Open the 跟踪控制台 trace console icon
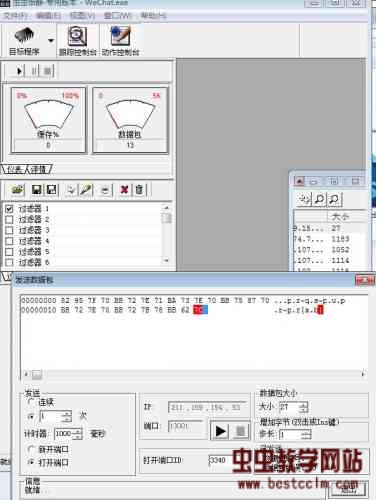The image size is (376, 500). pos(77,36)
